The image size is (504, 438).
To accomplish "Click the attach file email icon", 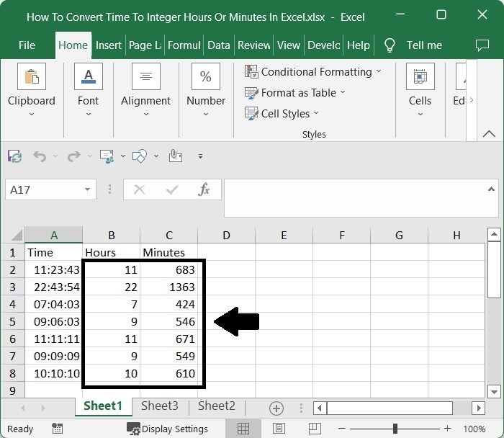I will tap(175, 156).
